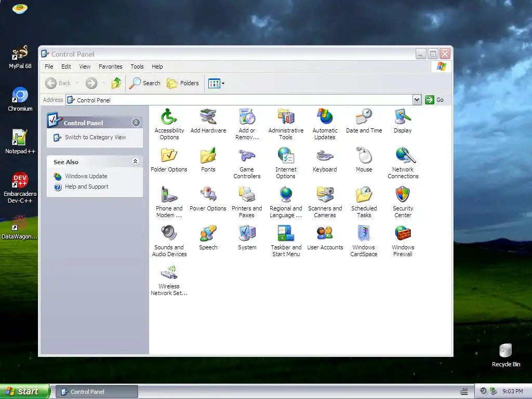The height and width of the screenshot is (399, 532).
Task: Open Windows CardSpace
Action: (364, 241)
